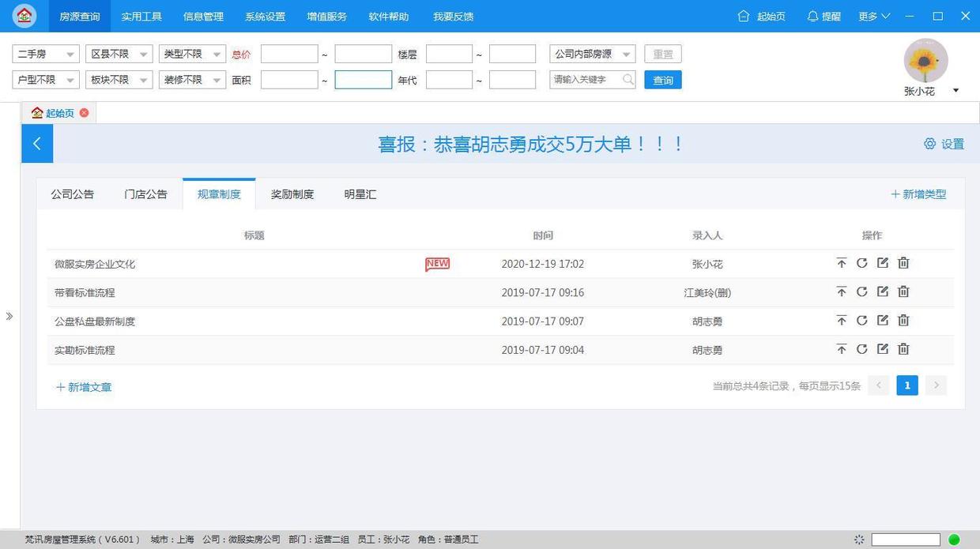Expand the 张小花 account dropdown arrow
Image resolution: width=980 pixels, height=549 pixels.
click(x=955, y=90)
